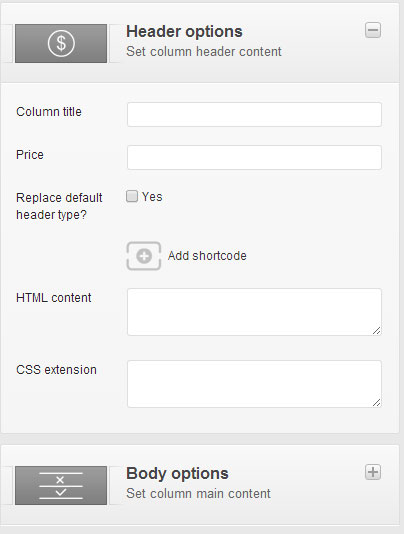Click the Column title label
404x534 pixels.
pos(49,112)
